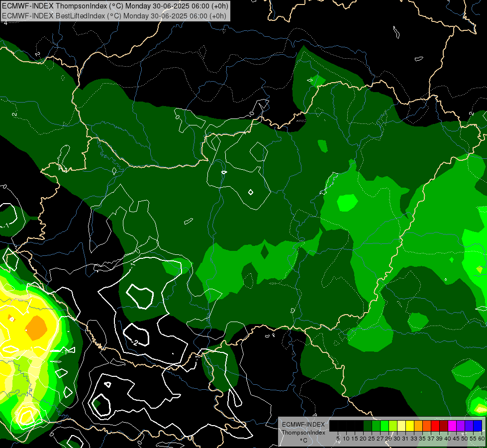Image resolution: width=487 pixels, height=448 pixels.
Task: Choose the purple 45–50 legend swatch
Action: pos(461,426)
